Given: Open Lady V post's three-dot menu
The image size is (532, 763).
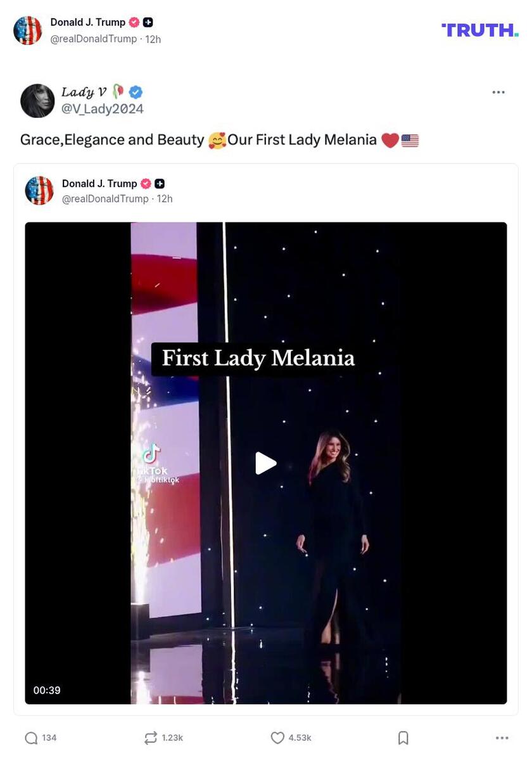Looking at the screenshot, I should click(x=498, y=93).
